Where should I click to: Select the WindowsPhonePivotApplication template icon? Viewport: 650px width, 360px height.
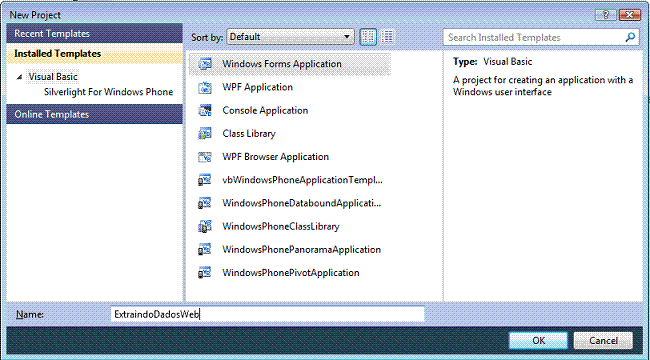click(205, 273)
